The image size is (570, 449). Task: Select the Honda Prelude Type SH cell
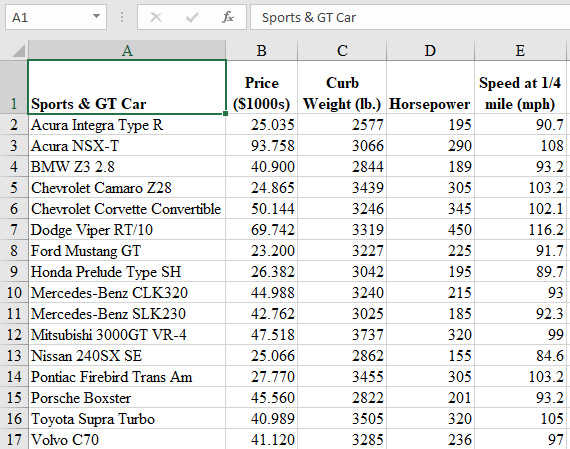coord(127,272)
